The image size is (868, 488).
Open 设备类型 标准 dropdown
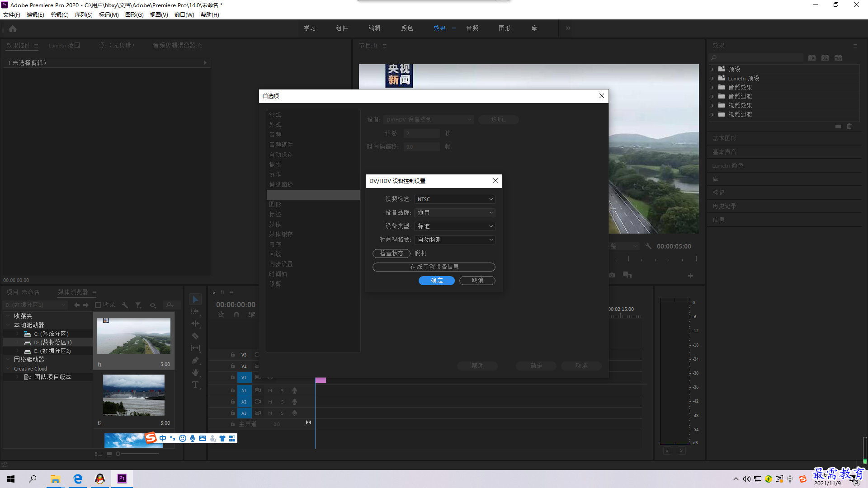click(x=455, y=226)
